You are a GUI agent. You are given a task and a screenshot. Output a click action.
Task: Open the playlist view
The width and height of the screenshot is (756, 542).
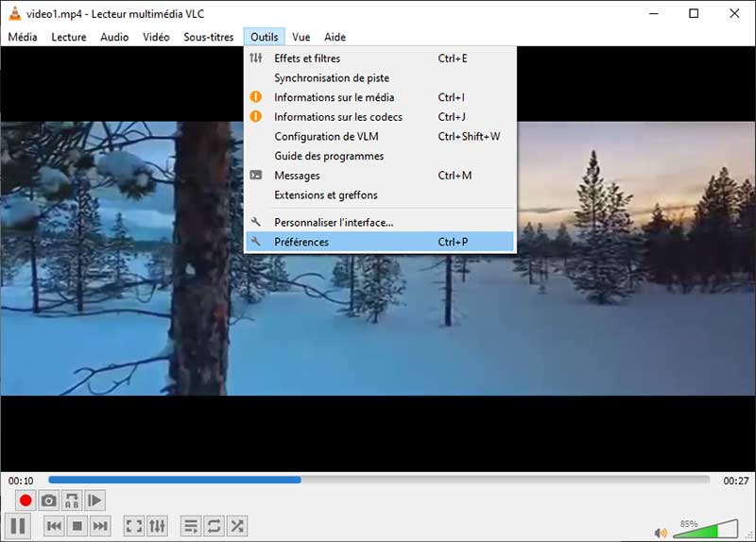point(190,525)
